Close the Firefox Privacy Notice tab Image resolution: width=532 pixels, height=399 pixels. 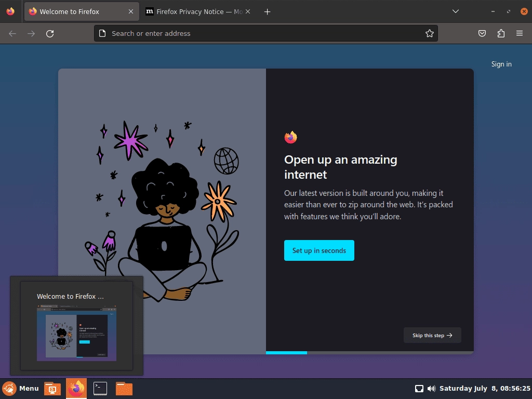(x=248, y=11)
